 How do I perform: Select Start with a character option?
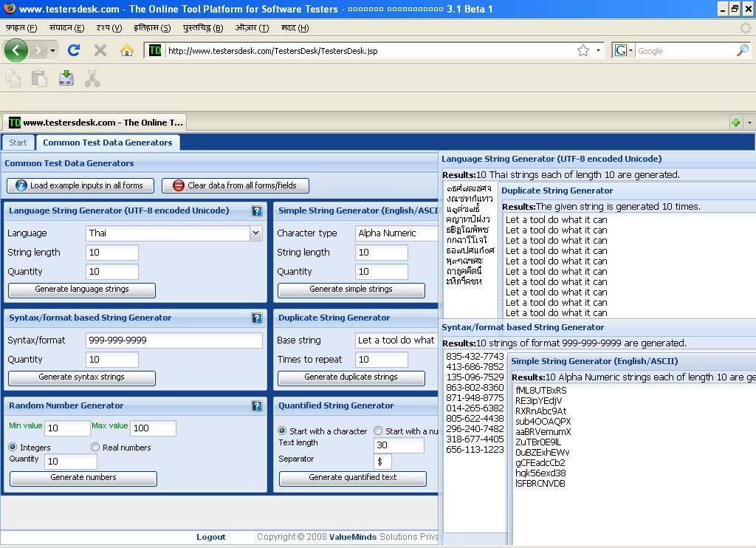click(282, 431)
